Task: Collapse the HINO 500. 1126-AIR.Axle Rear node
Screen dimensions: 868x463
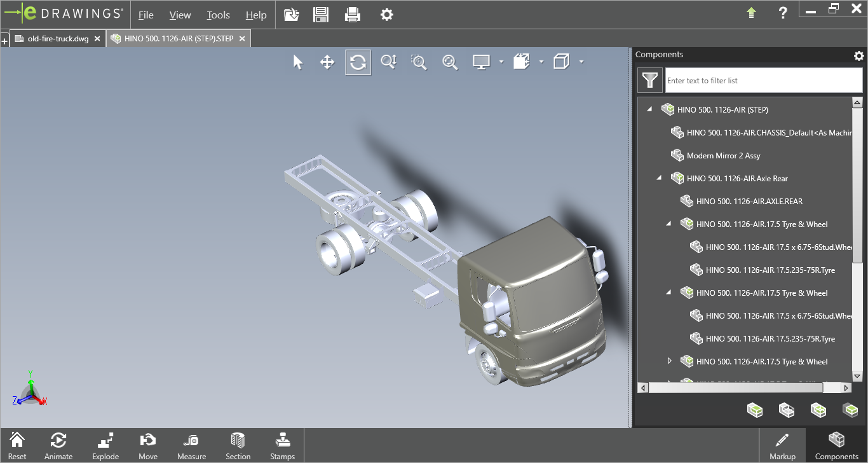Action: click(659, 179)
